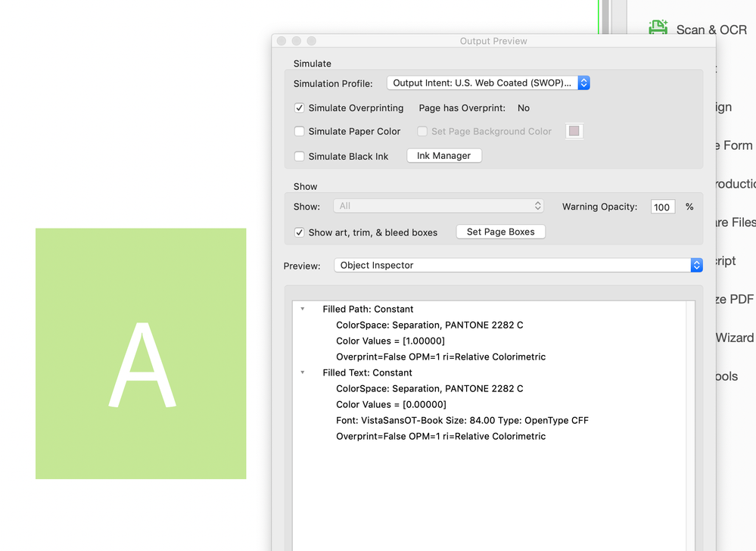Open the Show dropdown set to All

[438, 206]
